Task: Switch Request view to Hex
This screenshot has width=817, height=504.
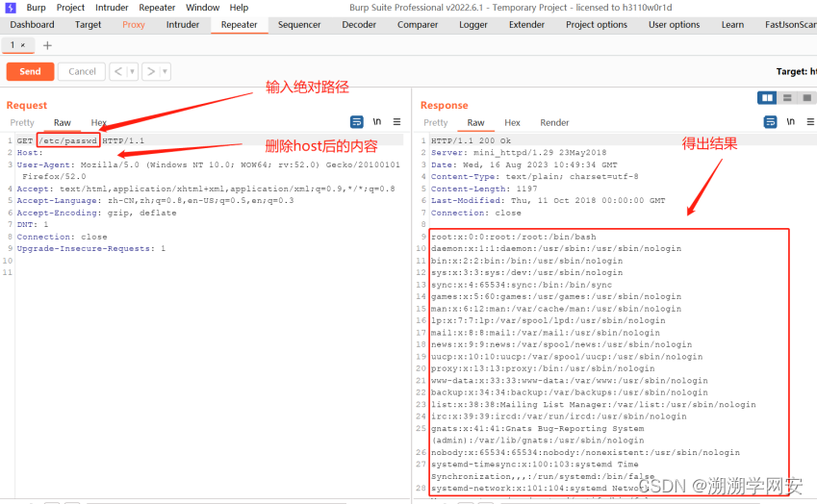Action: tap(98, 123)
